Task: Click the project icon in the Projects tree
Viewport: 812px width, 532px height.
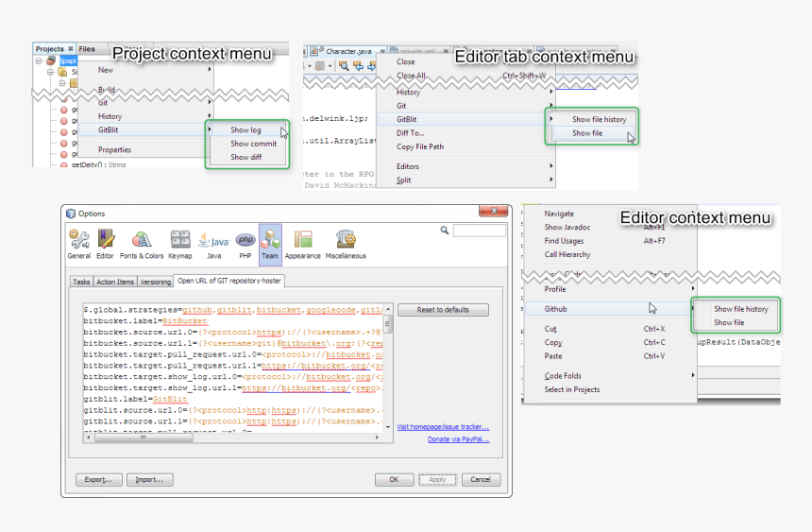Action: click(51, 60)
